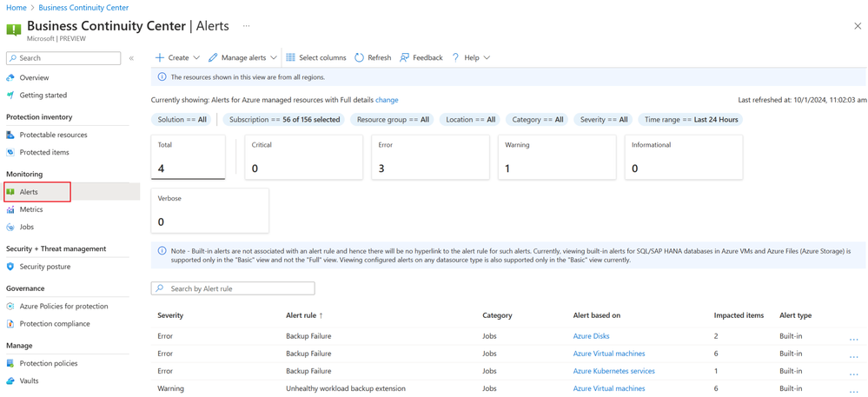Sort by the Severity column header

(x=170, y=315)
